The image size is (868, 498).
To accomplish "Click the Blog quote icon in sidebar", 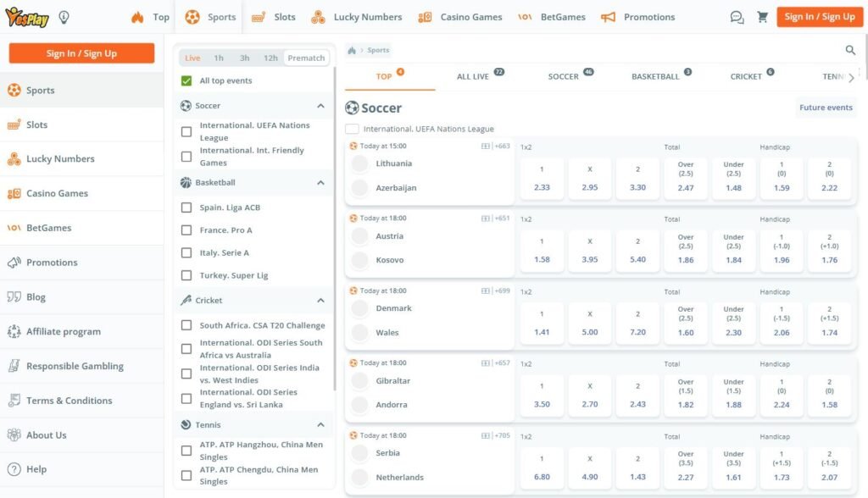I will point(14,296).
